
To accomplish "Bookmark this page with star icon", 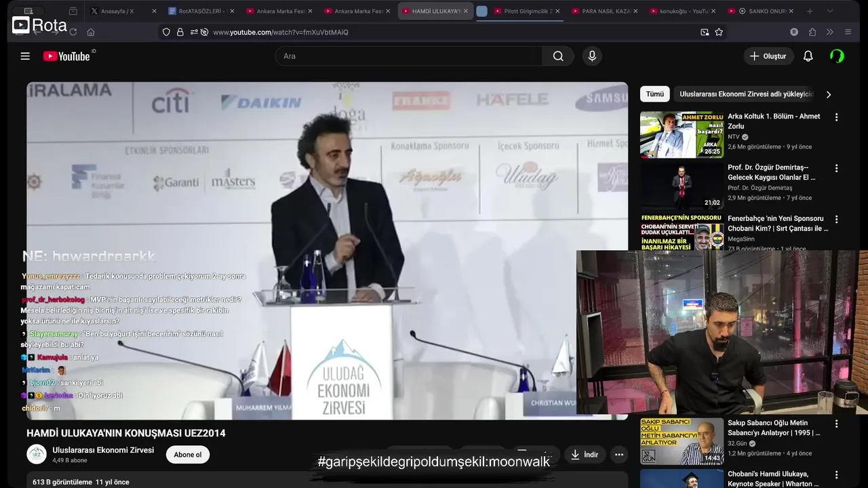I will (719, 32).
